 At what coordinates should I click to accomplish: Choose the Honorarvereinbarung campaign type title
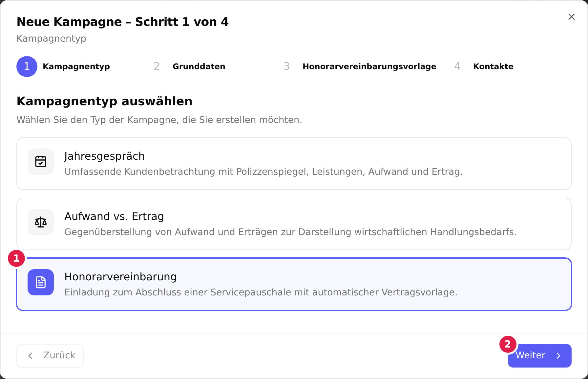tap(120, 277)
